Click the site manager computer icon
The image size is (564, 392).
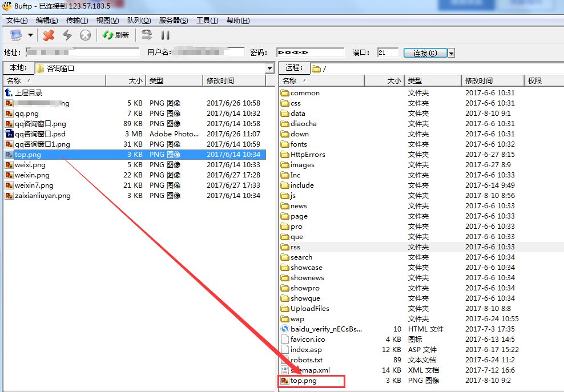[x=15, y=35]
